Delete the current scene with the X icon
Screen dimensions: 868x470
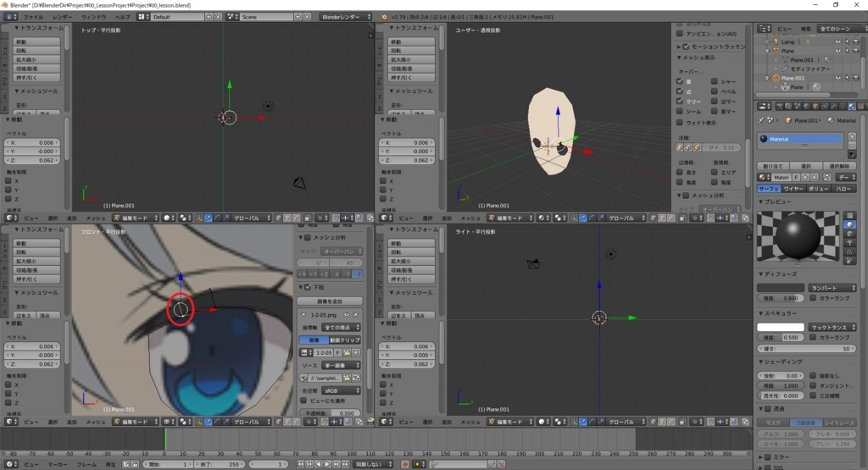(307, 17)
